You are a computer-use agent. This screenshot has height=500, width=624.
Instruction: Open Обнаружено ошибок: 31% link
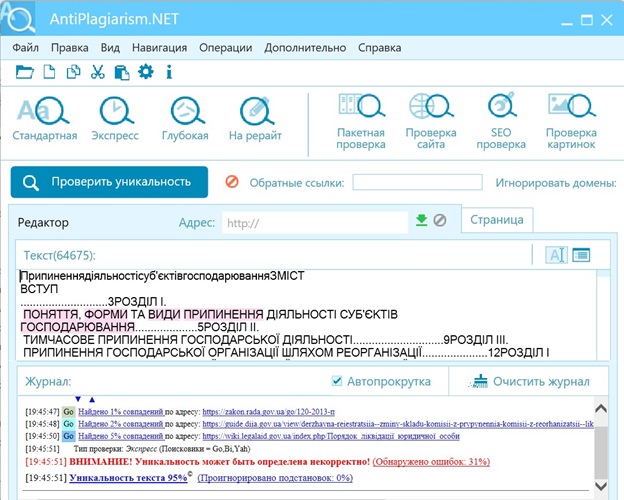coord(431,462)
